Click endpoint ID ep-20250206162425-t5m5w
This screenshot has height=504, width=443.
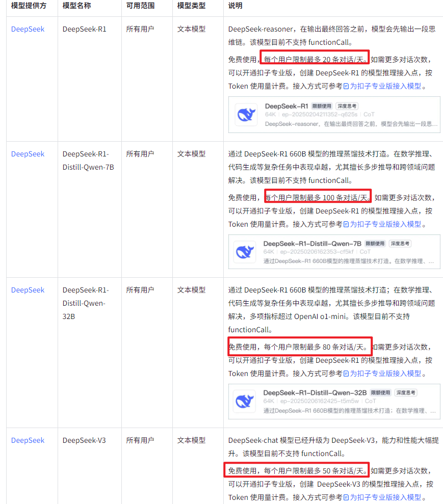coord(320,401)
